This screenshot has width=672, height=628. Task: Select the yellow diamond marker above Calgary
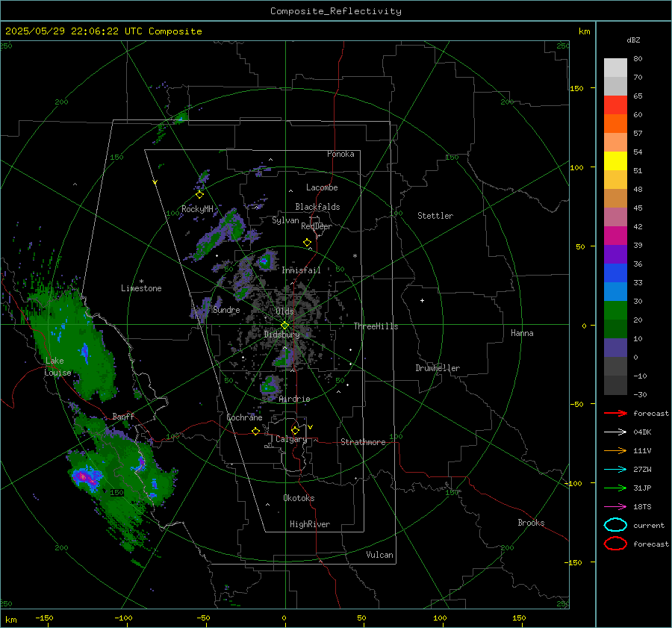coord(295,430)
